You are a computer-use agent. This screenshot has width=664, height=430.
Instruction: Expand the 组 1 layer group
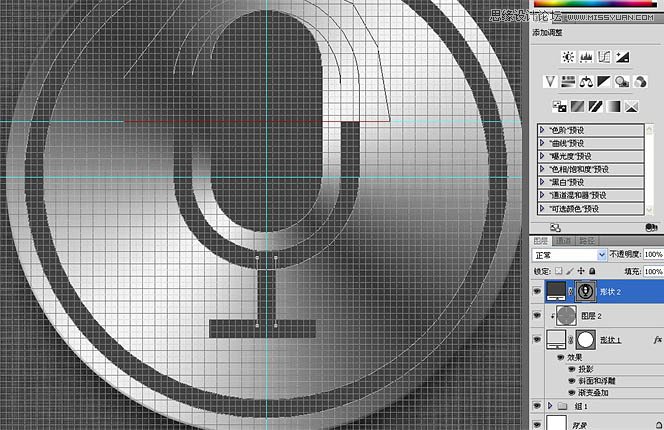tap(550, 406)
